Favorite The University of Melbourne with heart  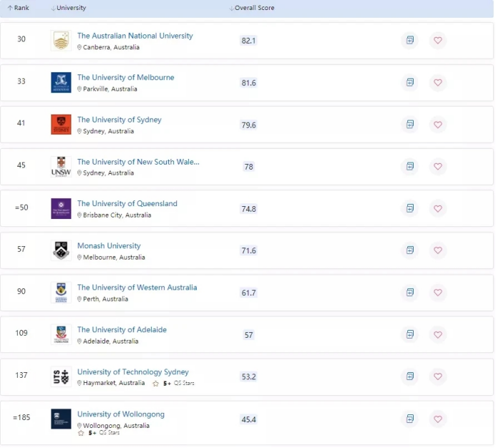click(438, 82)
